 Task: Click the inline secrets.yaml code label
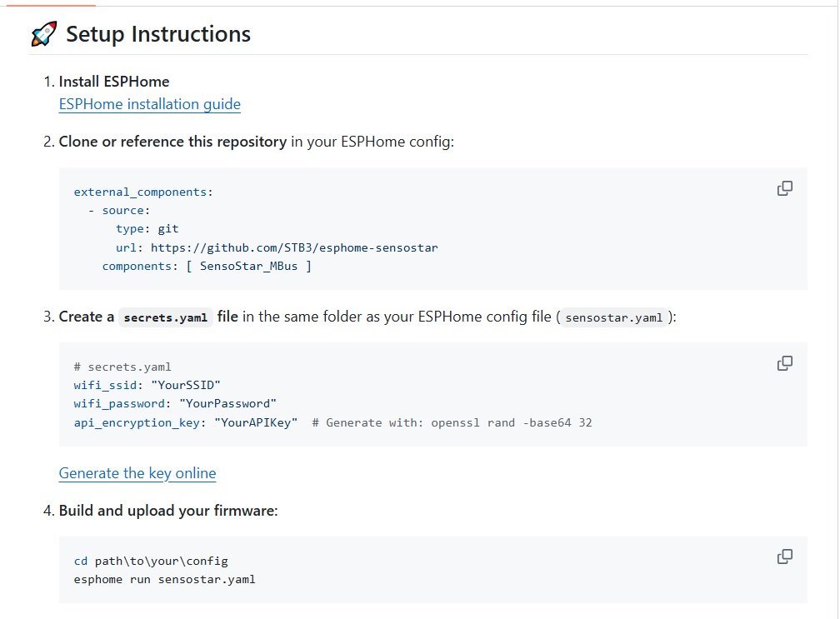(165, 317)
